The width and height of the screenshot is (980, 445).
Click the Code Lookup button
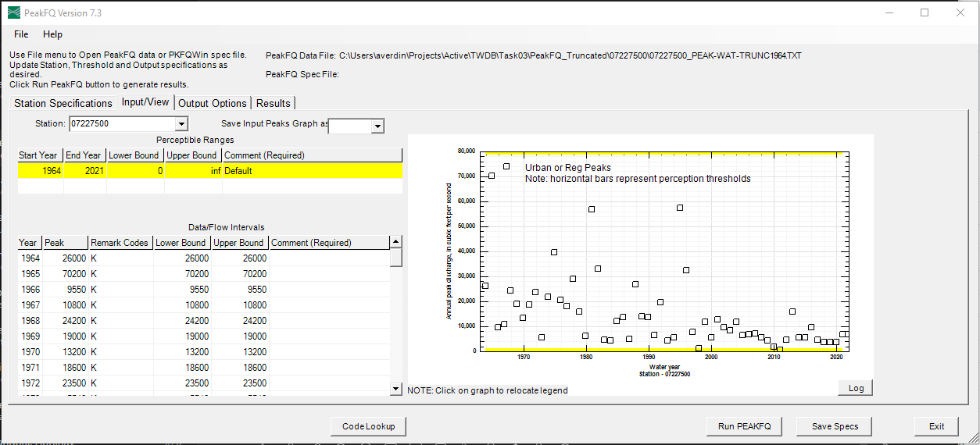[x=368, y=426]
